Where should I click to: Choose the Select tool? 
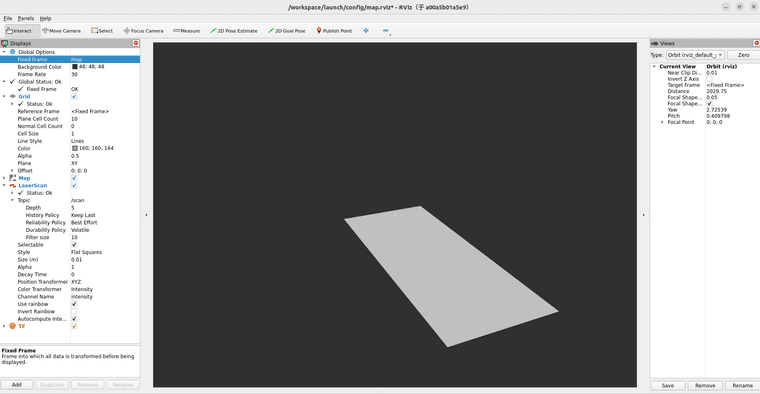[102, 31]
